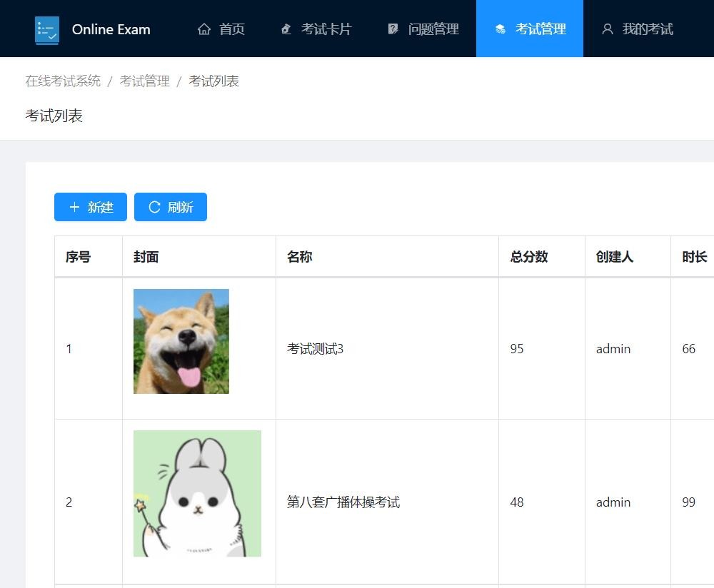Click the user icon beside 我的考试
714x588 pixels.
[608, 29]
